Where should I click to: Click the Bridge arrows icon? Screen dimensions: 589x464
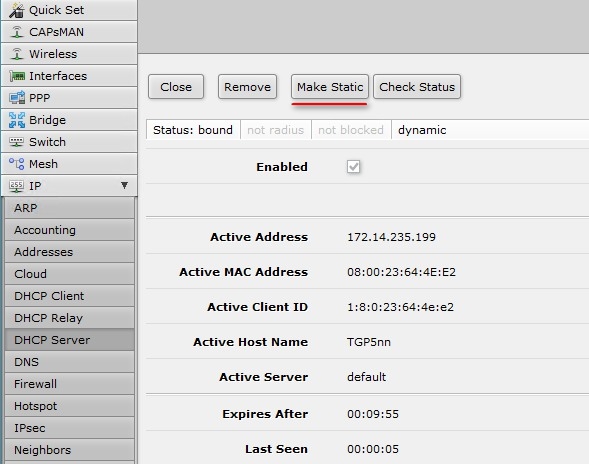(x=17, y=120)
